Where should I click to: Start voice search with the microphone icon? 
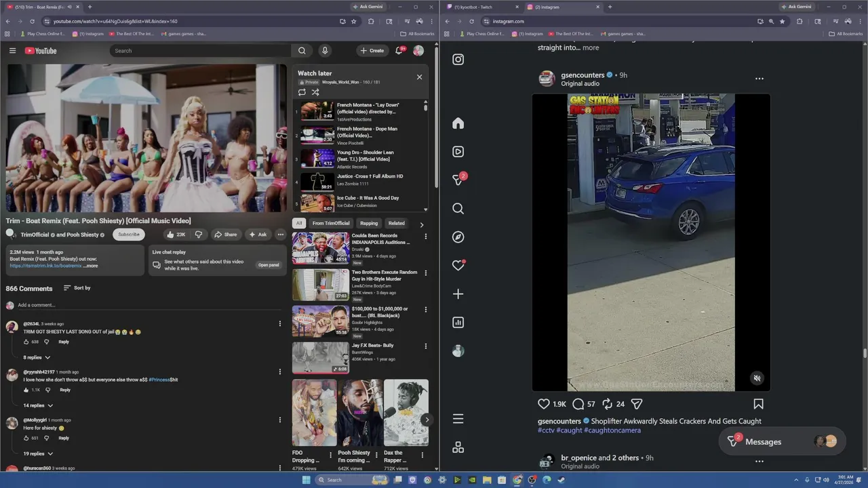click(325, 51)
